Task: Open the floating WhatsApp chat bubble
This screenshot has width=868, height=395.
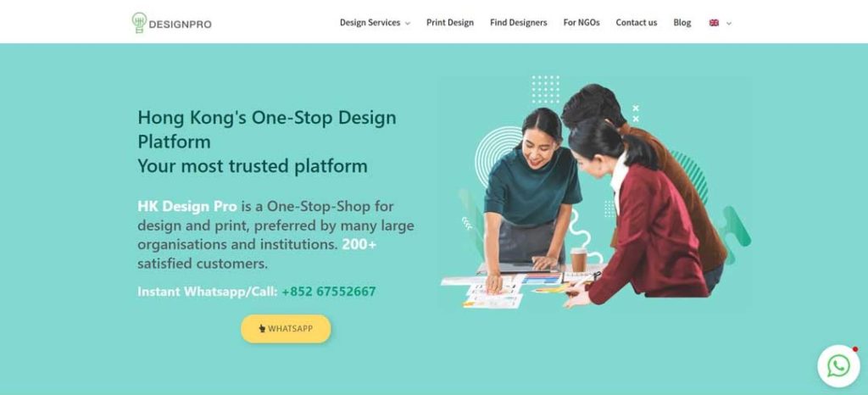Action: 838,365
